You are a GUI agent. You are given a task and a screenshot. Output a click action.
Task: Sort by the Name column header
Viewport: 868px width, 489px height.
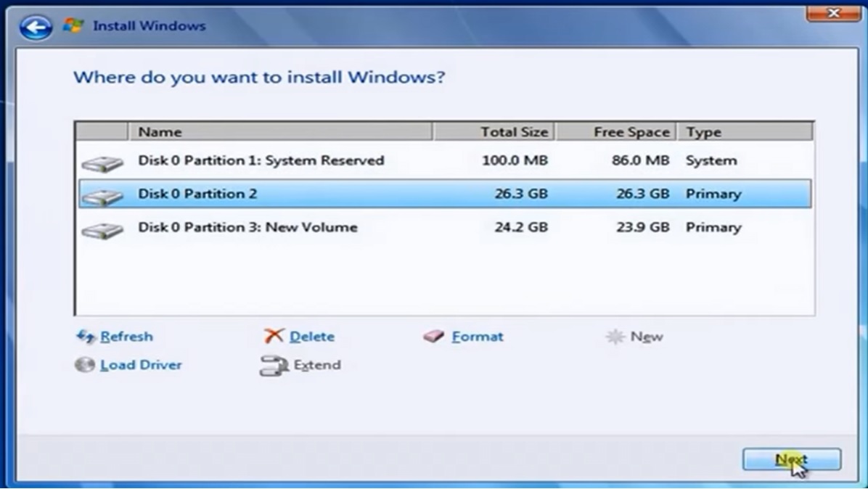(x=280, y=131)
